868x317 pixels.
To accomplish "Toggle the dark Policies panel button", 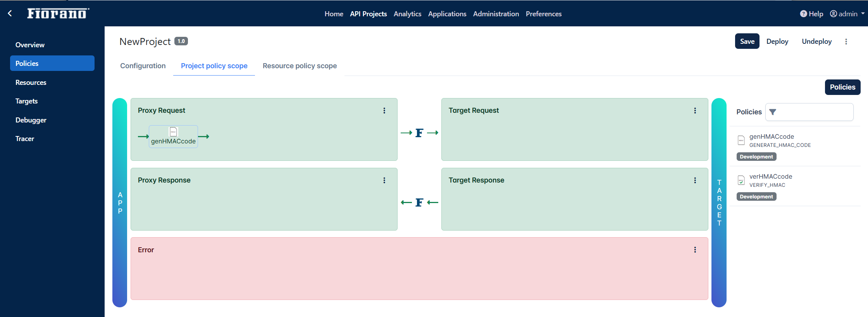I will tap(842, 87).
